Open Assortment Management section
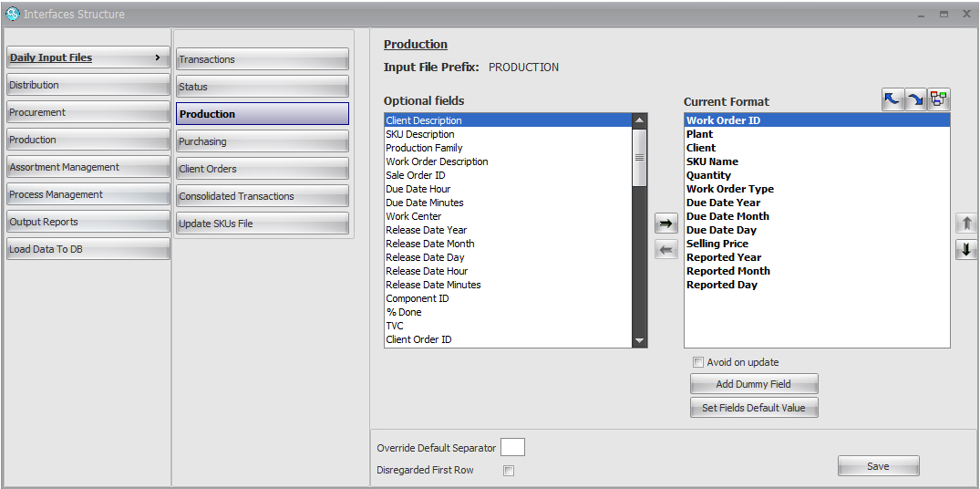Image resolution: width=980 pixels, height=489 pixels. tap(88, 167)
